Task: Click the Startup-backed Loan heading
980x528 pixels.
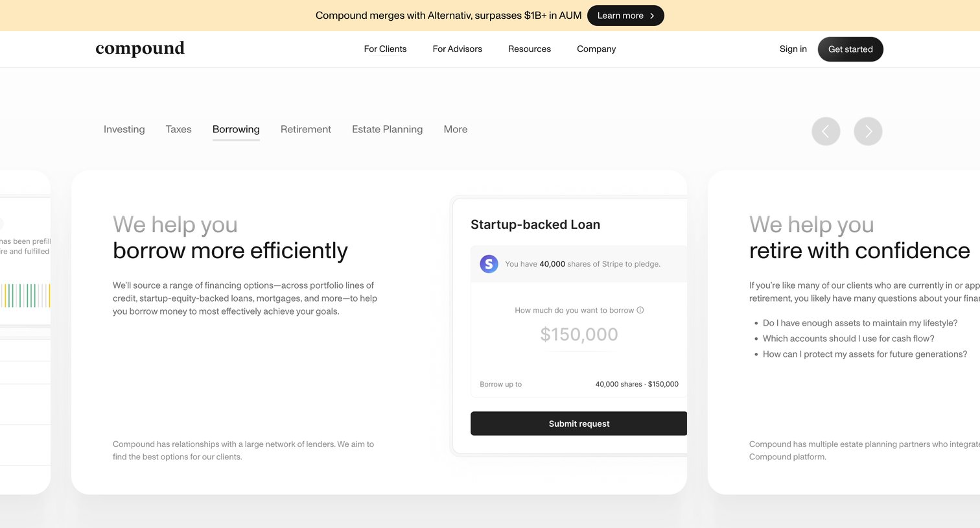Action: [x=535, y=224]
